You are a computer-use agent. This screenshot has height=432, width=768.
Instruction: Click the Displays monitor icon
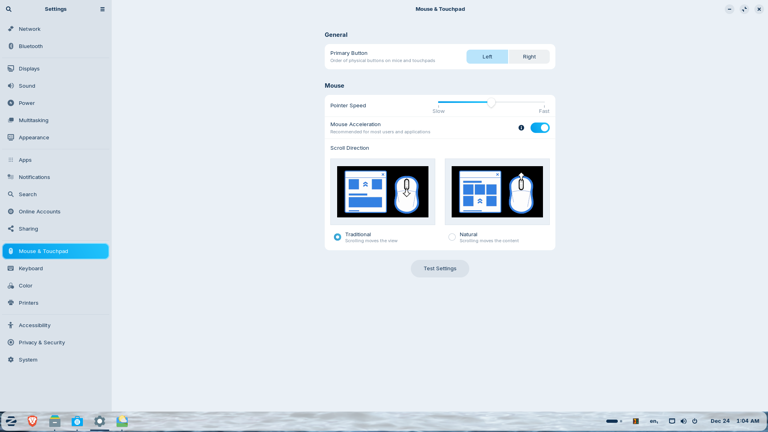point(11,69)
